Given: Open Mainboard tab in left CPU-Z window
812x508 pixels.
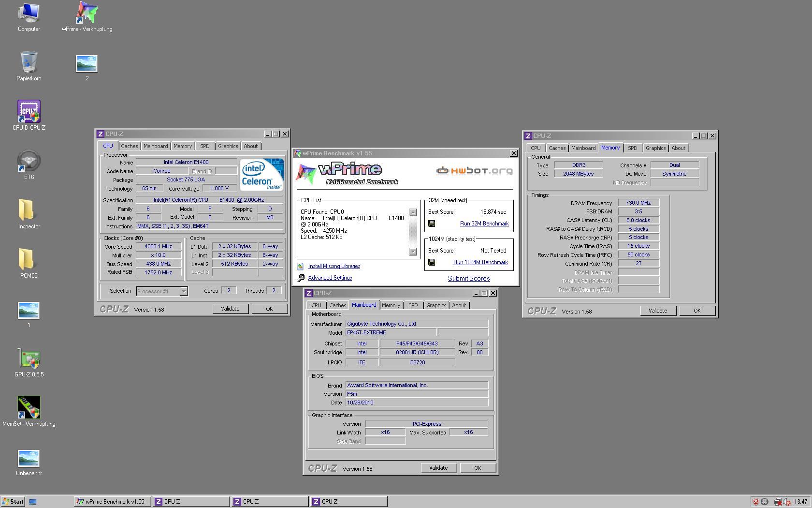Looking at the screenshot, I should (x=156, y=146).
